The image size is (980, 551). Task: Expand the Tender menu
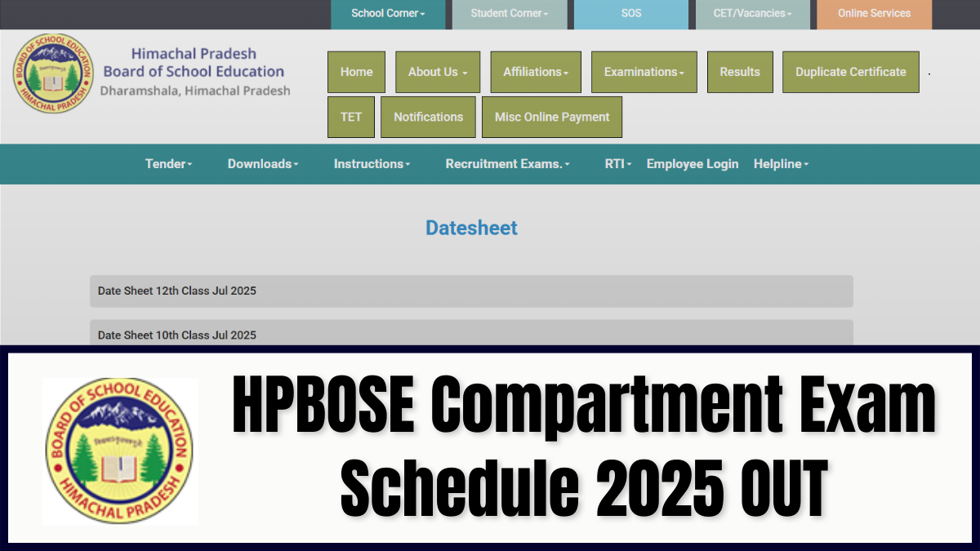tap(168, 164)
